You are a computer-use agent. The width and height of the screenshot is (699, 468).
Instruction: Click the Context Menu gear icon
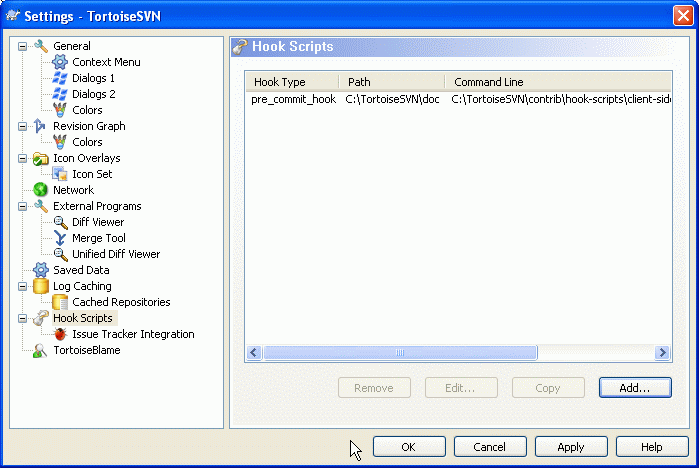(x=60, y=62)
